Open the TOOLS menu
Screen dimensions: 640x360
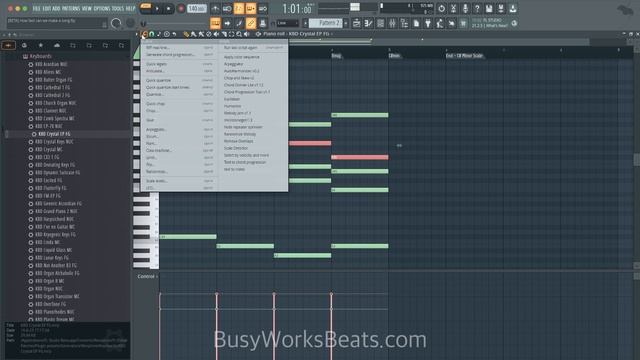tap(118, 9)
